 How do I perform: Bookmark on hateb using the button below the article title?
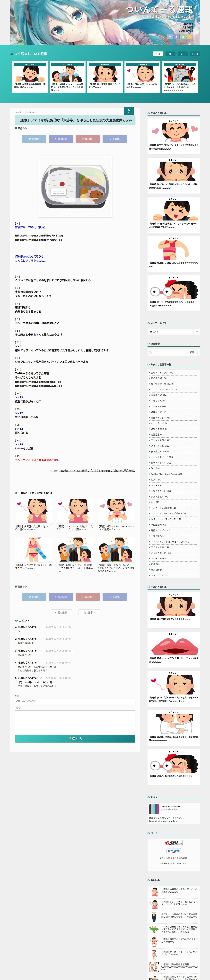coord(115,139)
